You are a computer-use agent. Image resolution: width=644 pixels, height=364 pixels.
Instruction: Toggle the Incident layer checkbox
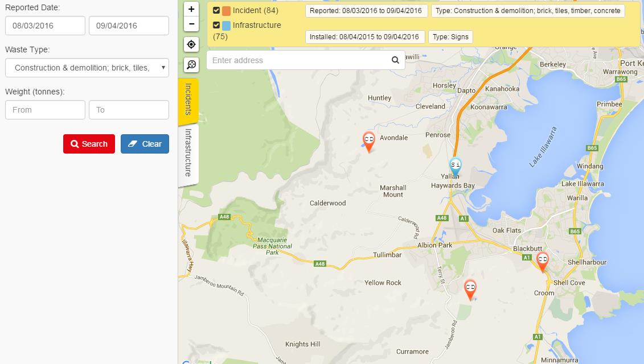[216, 11]
